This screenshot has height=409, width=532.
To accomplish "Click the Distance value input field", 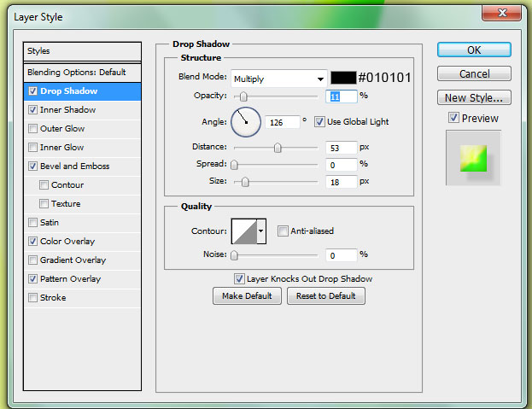I will click(341, 148).
